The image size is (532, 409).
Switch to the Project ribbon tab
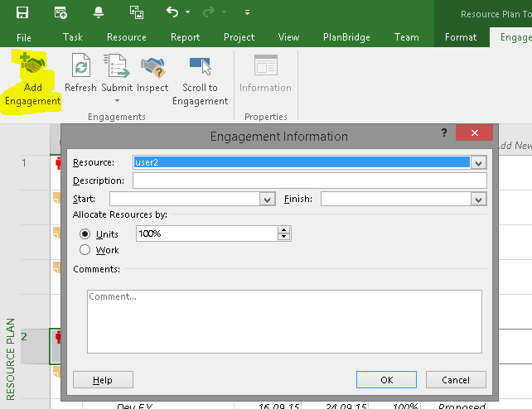[x=239, y=37]
